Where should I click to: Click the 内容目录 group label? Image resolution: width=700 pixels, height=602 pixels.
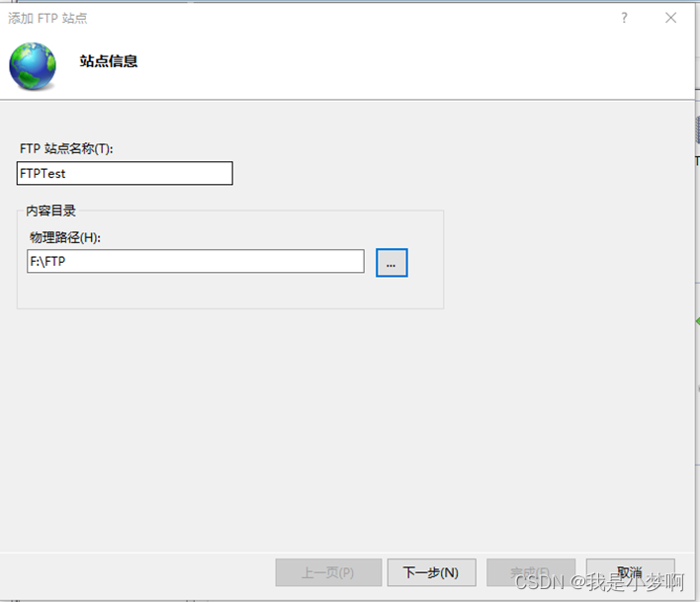50,211
